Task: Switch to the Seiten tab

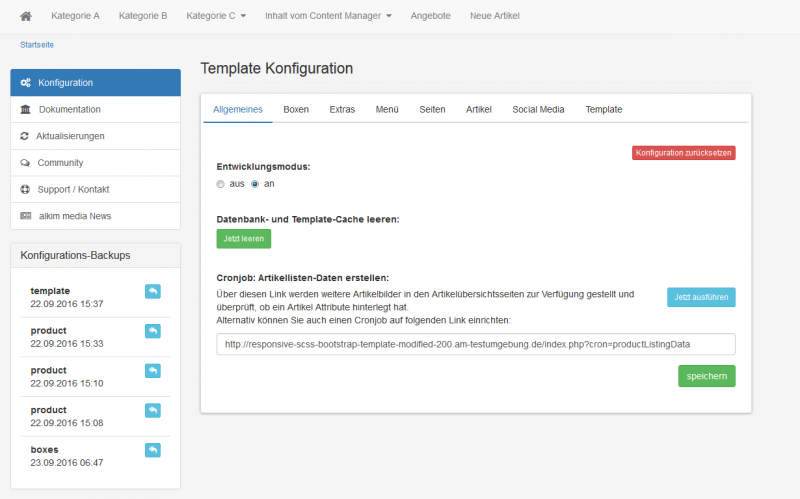Action: coord(432,109)
